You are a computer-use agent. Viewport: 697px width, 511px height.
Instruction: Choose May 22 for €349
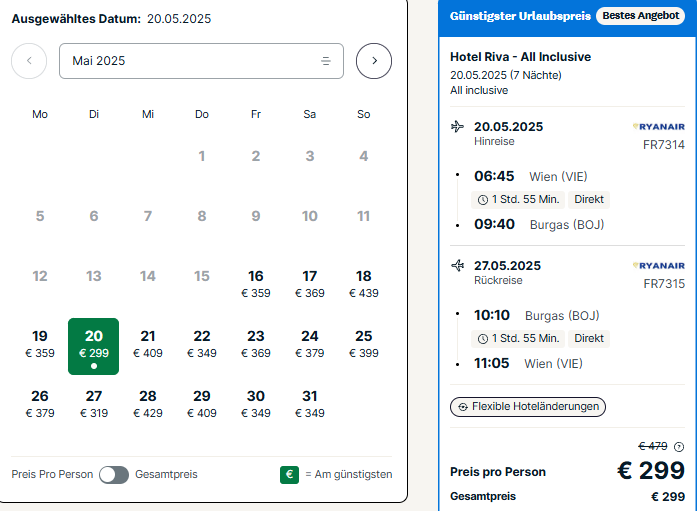click(x=202, y=343)
